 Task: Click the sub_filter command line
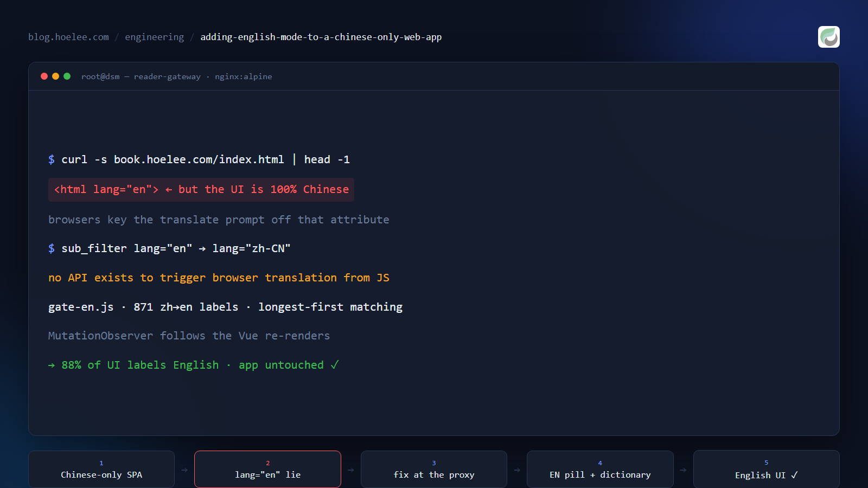tap(169, 248)
